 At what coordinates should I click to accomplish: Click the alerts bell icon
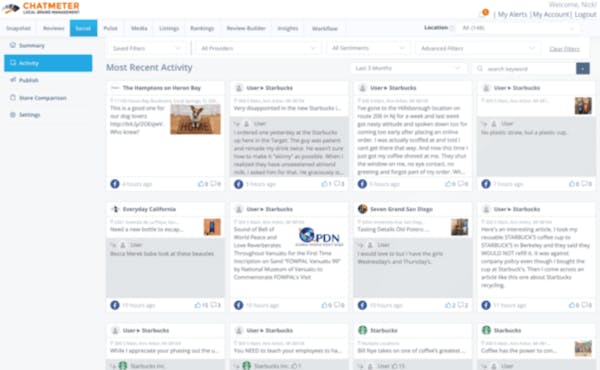(483, 14)
